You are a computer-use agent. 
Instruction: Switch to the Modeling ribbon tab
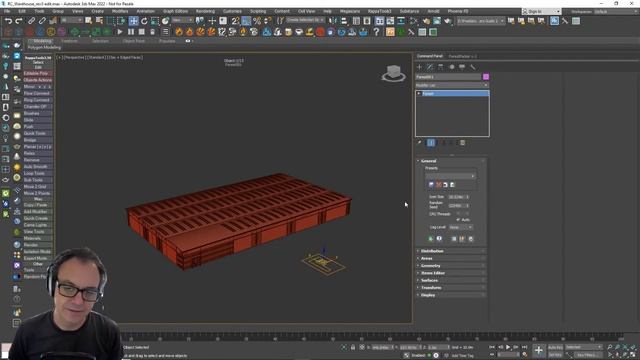coord(42,41)
